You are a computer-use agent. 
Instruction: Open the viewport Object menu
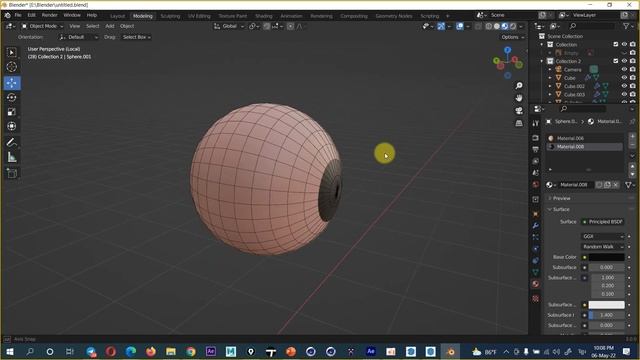127,26
